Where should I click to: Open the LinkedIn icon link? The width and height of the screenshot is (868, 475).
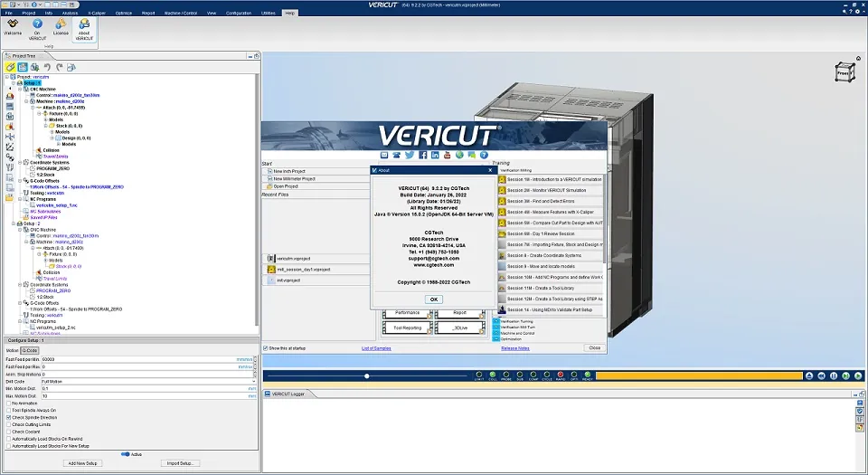click(x=435, y=155)
